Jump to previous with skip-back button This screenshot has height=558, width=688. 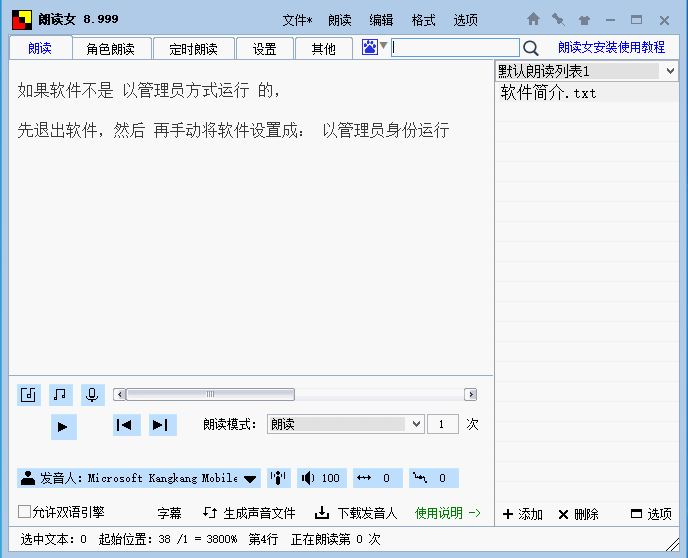pos(126,425)
